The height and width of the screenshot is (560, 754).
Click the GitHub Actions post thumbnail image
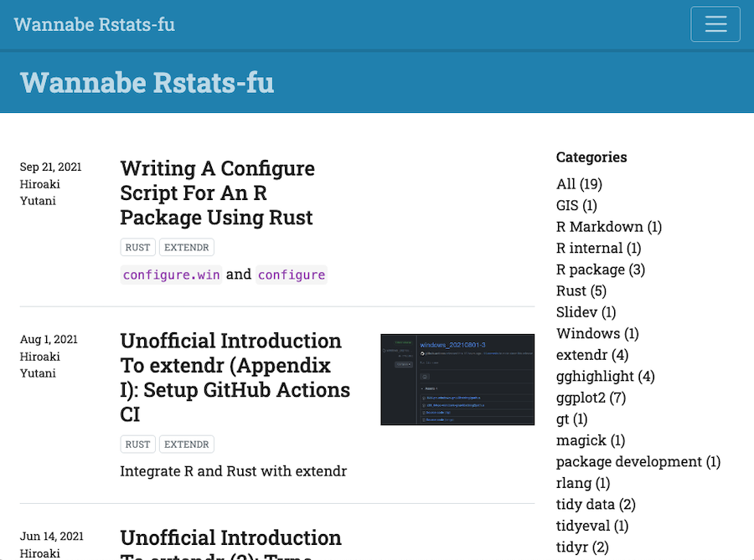[457, 379]
